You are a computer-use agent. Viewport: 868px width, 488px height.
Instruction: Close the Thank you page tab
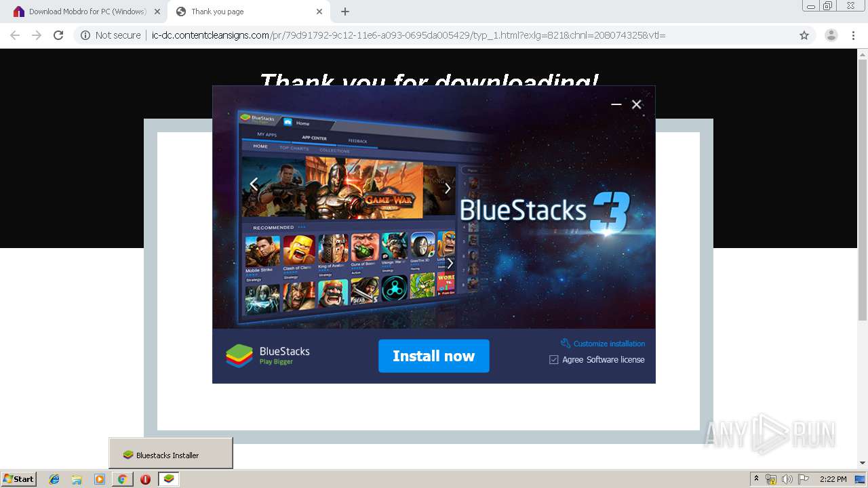(x=319, y=12)
